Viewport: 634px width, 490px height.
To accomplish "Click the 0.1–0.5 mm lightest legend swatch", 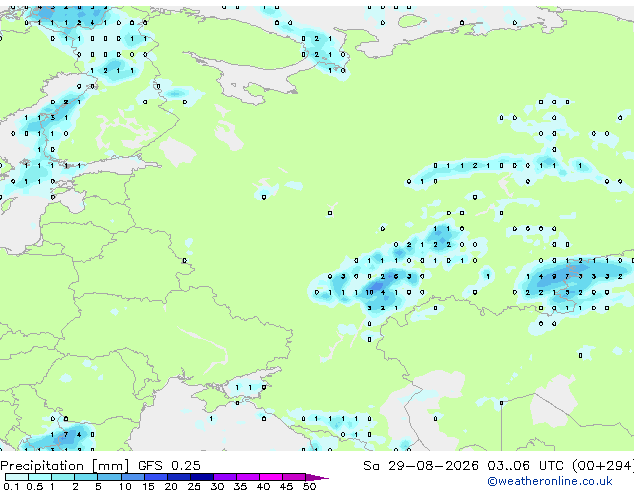I will coord(17,477).
